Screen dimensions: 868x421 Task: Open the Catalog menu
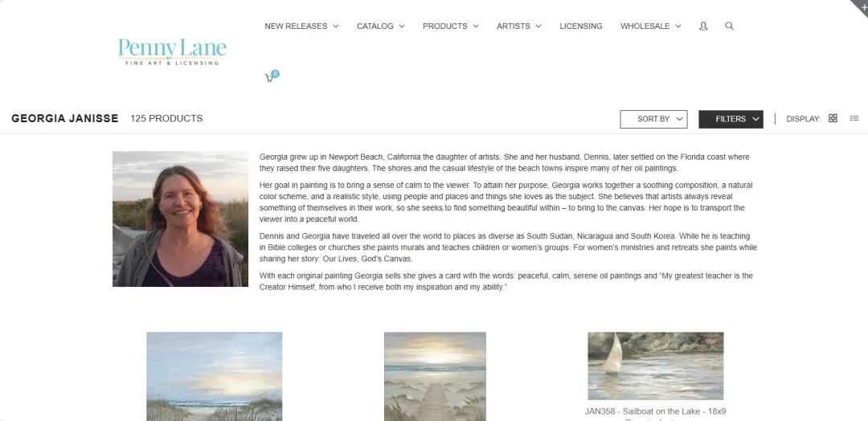[380, 26]
